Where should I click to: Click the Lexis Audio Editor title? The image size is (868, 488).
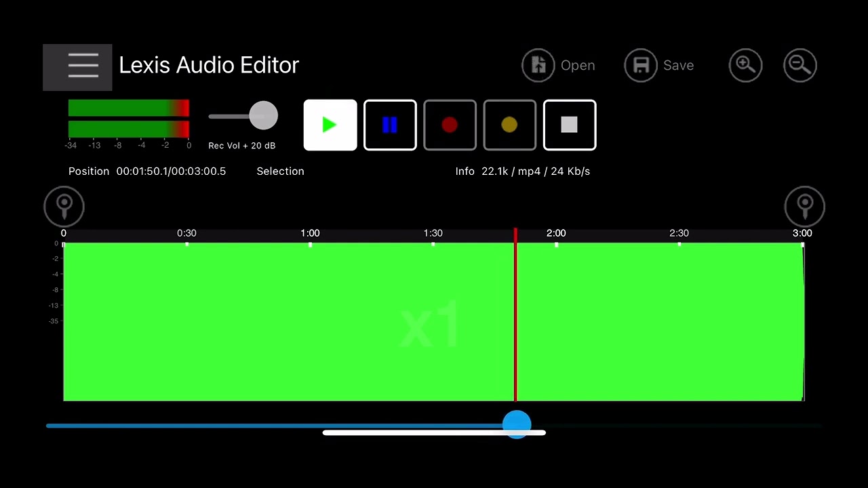point(209,65)
